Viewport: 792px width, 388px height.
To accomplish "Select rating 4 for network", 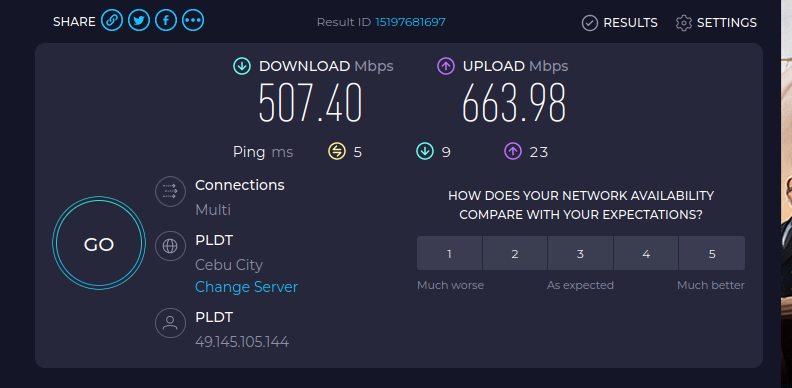I will point(646,253).
